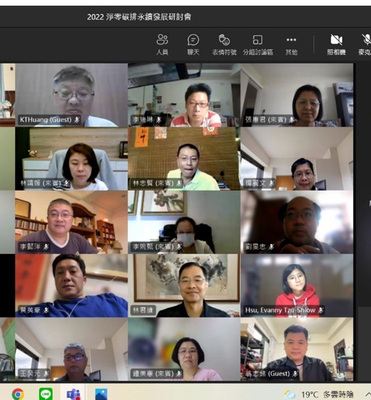The image size is (371, 400).
Task: Open the Reactions (表情符號) menu
Action: point(224,44)
